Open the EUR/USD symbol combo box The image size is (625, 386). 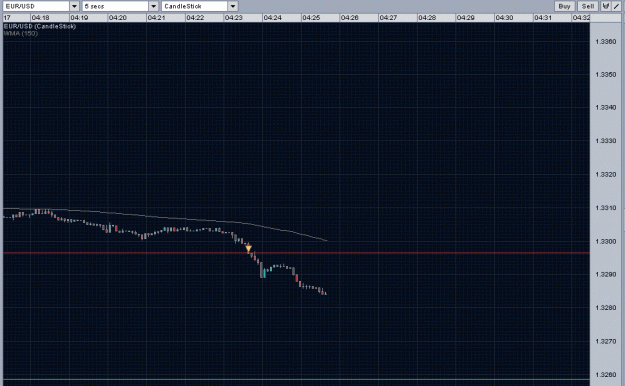coord(41,6)
